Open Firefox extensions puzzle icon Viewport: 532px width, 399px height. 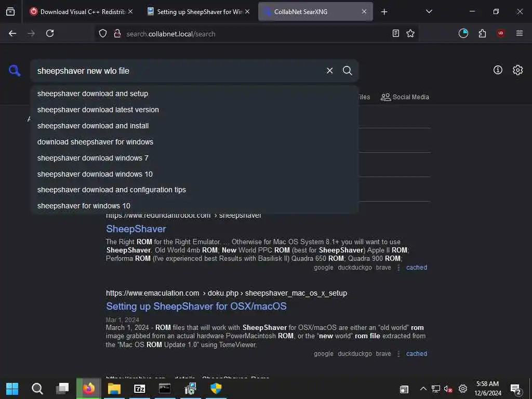coord(482,33)
